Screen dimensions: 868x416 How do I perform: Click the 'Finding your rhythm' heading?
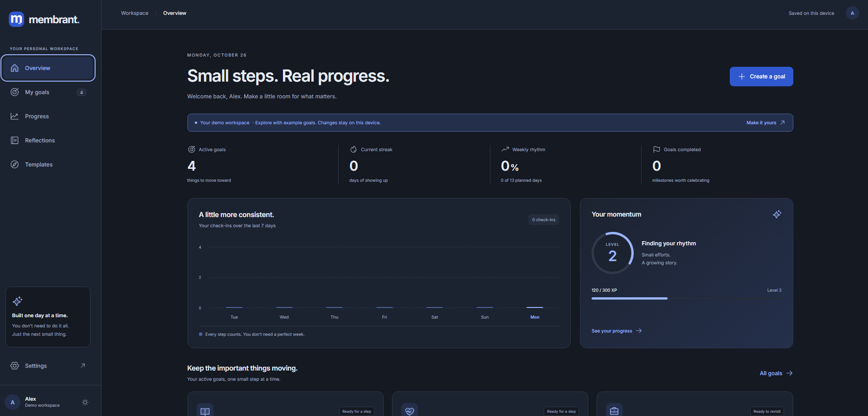coord(669,243)
